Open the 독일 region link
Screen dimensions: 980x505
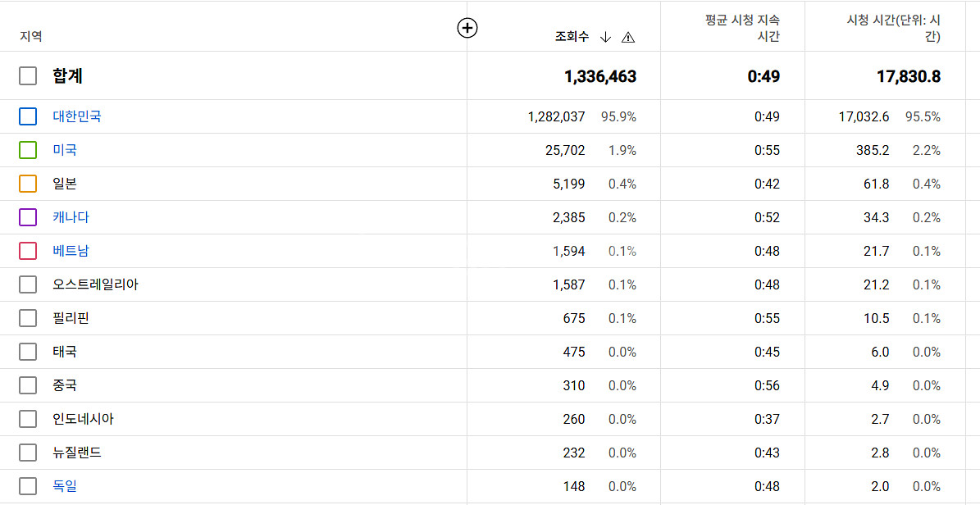(x=65, y=486)
